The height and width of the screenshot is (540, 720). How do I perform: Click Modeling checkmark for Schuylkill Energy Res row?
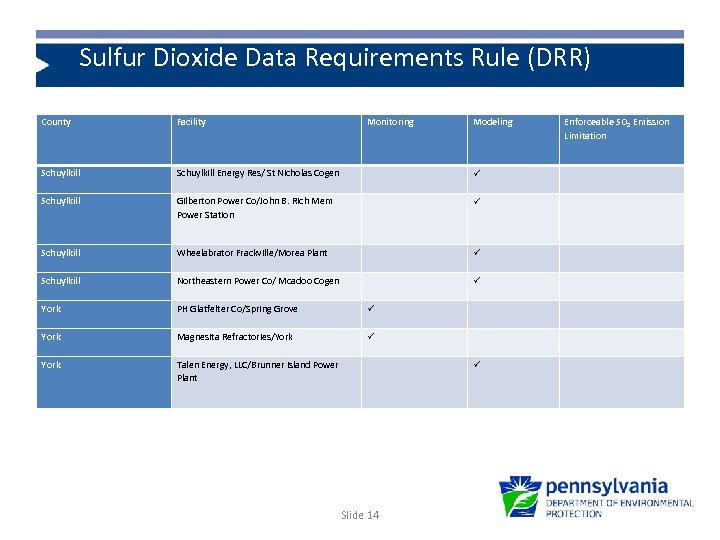(477, 173)
